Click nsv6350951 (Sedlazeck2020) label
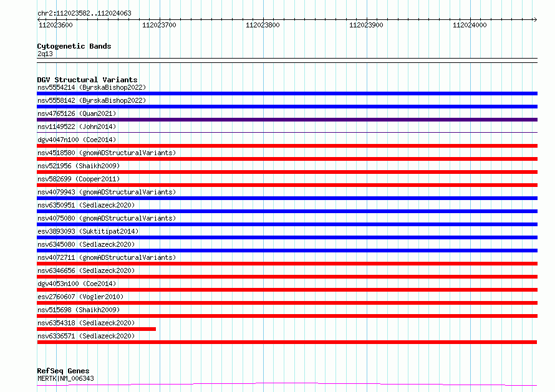Screen dimensions: 555x392 pos(86,205)
